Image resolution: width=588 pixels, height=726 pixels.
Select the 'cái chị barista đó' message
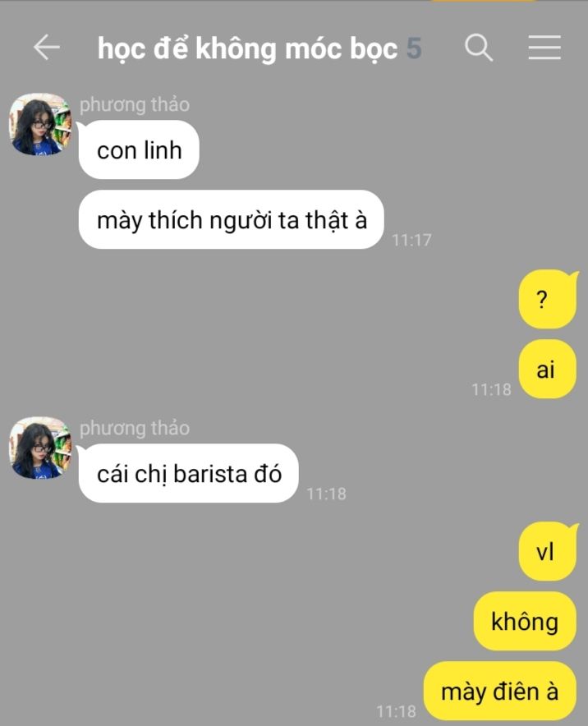click(188, 473)
